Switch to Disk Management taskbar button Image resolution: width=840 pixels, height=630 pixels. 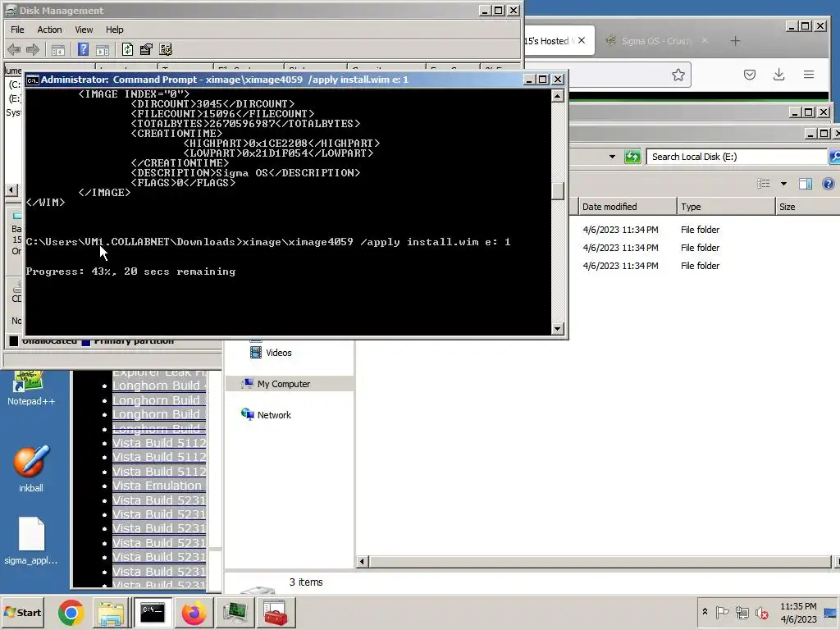pyautogui.click(x=235, y=613)
